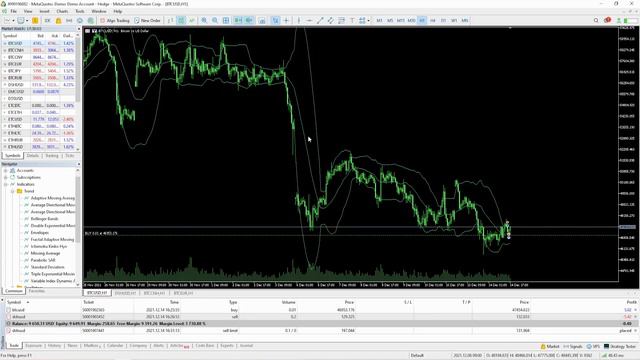Open the green account user icon
Viewport: 640px width, 360px height.
619,20
